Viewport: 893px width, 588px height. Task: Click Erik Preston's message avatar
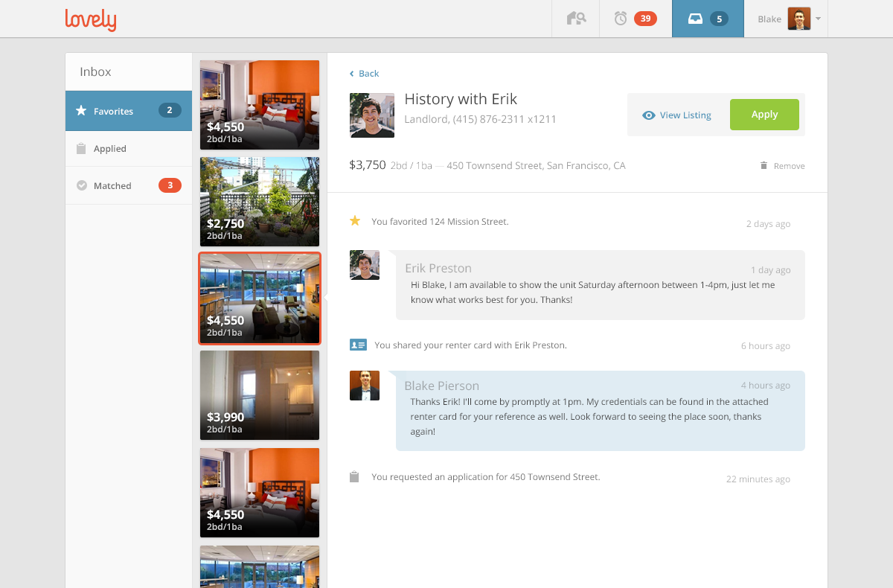point(365,265)
